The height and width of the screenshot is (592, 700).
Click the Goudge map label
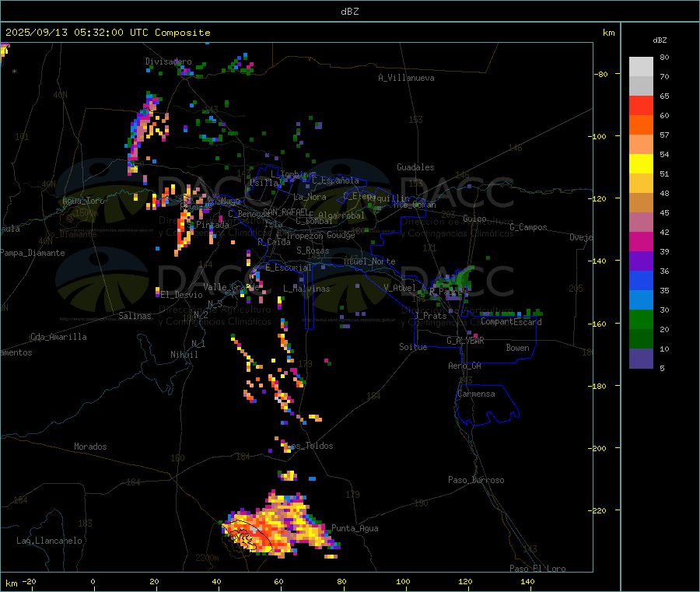point(341,235)
